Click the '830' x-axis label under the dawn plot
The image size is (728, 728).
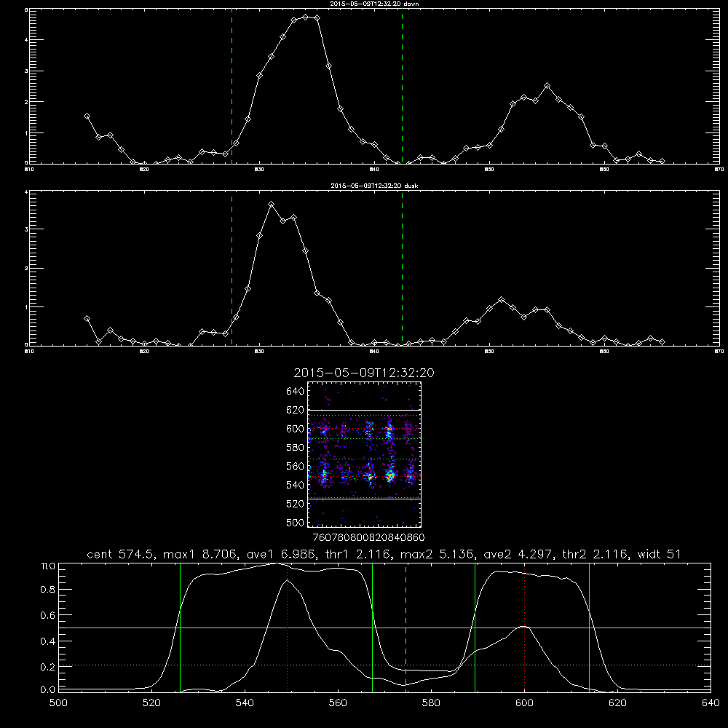point(259,170)
